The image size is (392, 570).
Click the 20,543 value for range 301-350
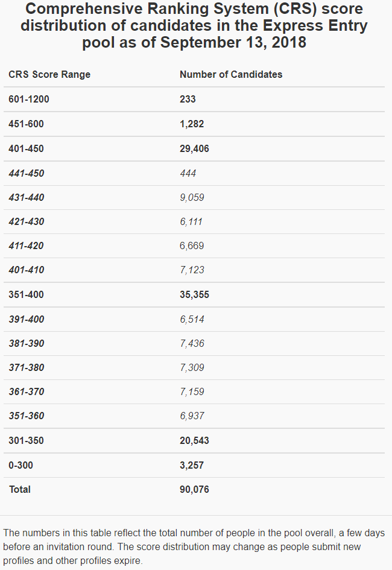click(x=194, y=440)
